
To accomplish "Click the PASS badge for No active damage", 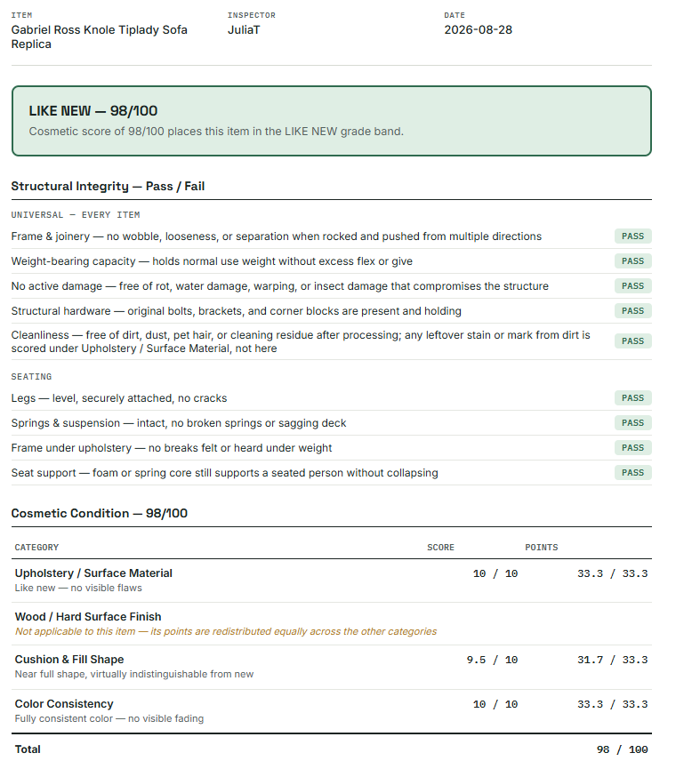I will tap(632, 286).
